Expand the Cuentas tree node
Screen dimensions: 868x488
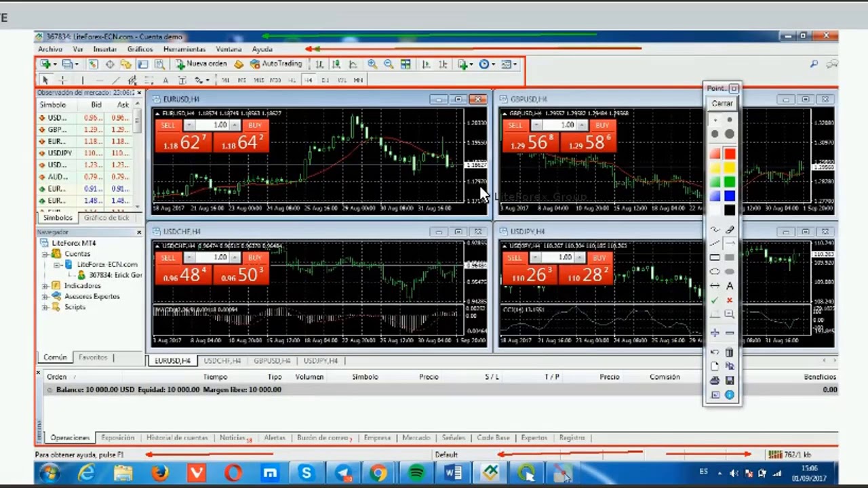45,253
